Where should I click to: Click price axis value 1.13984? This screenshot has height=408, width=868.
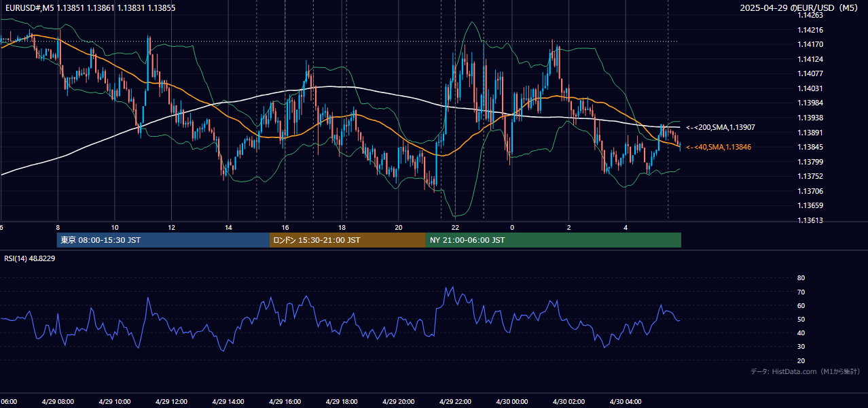[x=810, y=103]
